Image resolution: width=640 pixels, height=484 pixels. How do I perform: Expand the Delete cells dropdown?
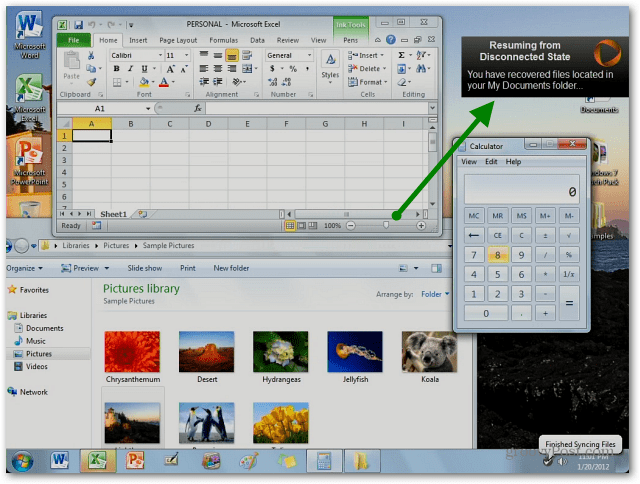click(384, 69)
